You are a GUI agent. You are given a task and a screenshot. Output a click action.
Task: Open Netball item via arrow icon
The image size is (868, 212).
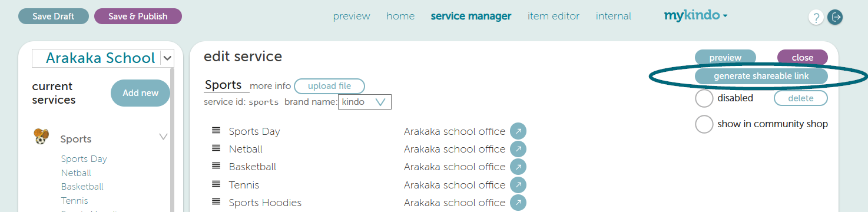pyautogui.click(x=518, y=149)
